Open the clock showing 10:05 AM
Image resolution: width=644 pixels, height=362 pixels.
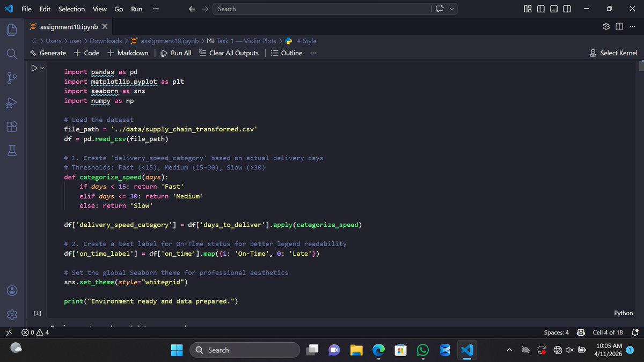609,350
